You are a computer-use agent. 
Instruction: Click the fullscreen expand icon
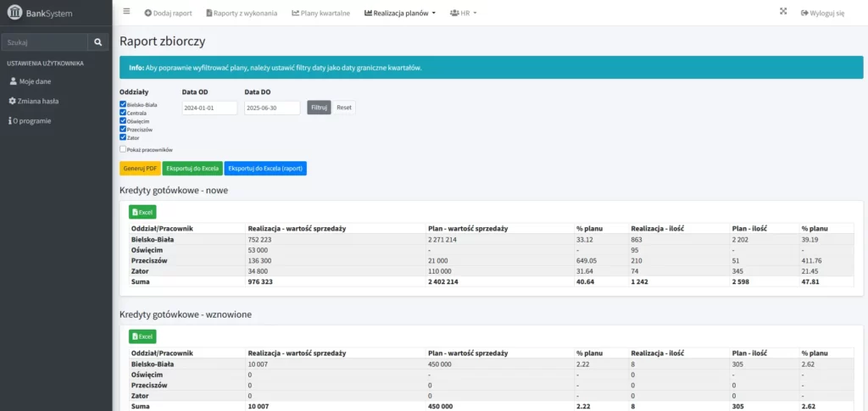click(x=783, y=11)
